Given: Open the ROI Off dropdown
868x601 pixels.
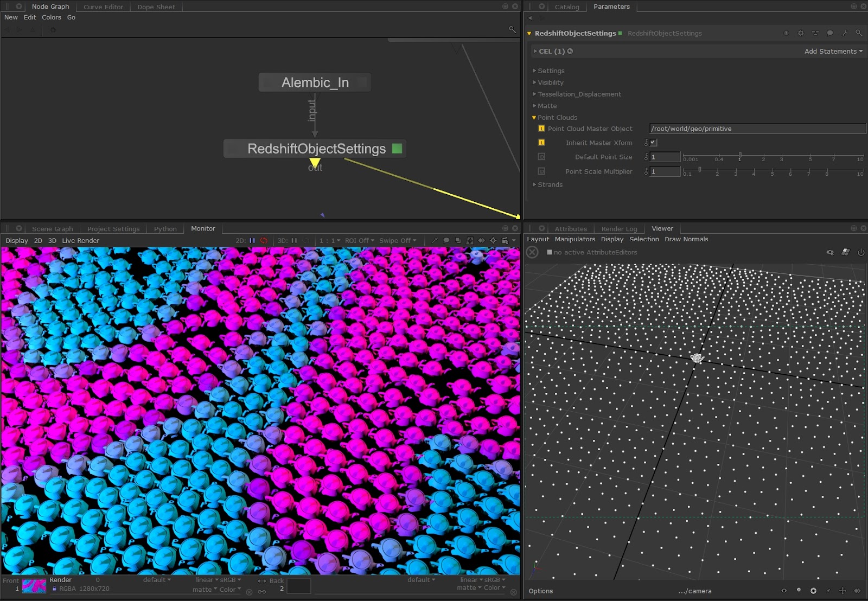Looking at the screenshot, I should pyautogui.click(x=359, y=240).
